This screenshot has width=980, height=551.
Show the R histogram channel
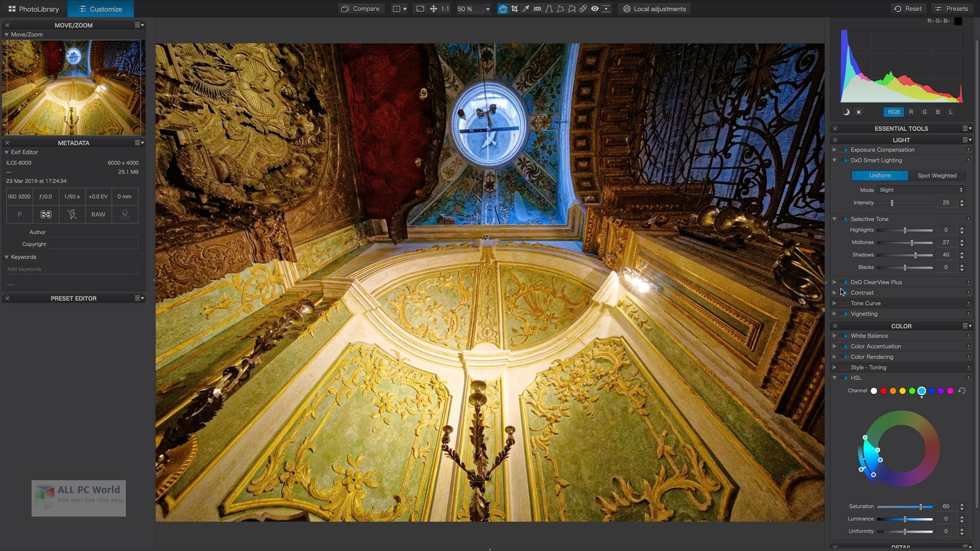pos(911,112)
